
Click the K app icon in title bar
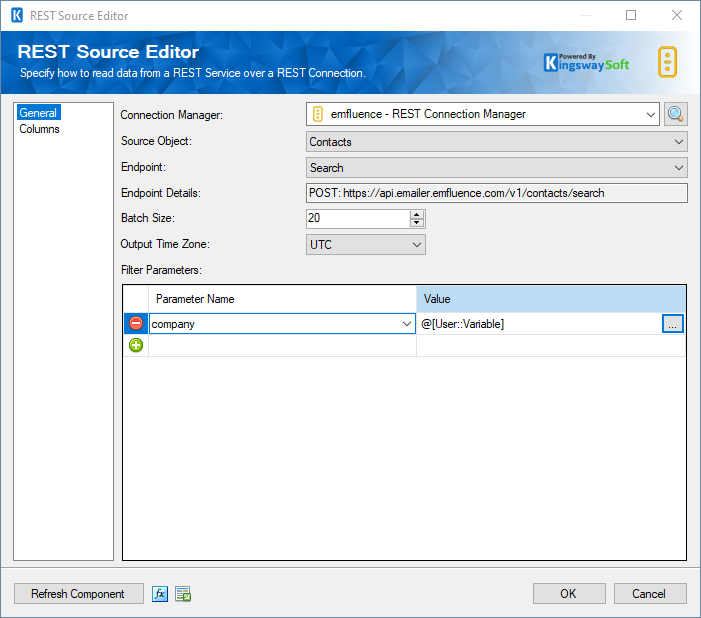pyautogui.click(x=17, y=15)
